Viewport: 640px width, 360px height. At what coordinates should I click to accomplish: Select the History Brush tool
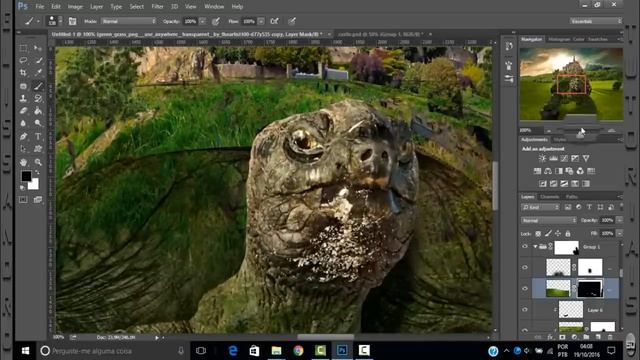[38, 98]
